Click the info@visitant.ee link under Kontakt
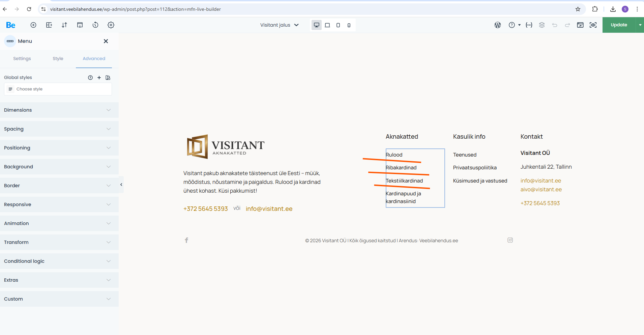The image size is (644, 335). click(x=540, y=180)
